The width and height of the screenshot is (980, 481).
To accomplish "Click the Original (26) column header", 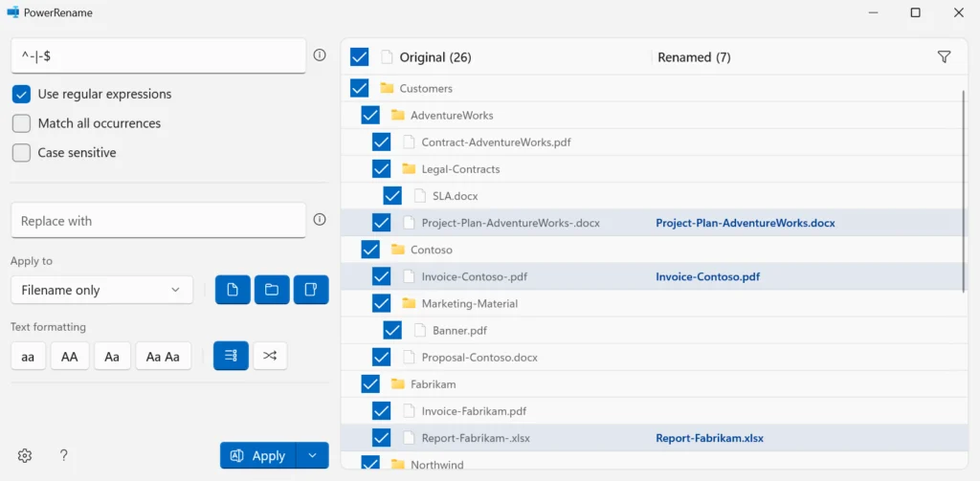I will (x=435, y=57).
